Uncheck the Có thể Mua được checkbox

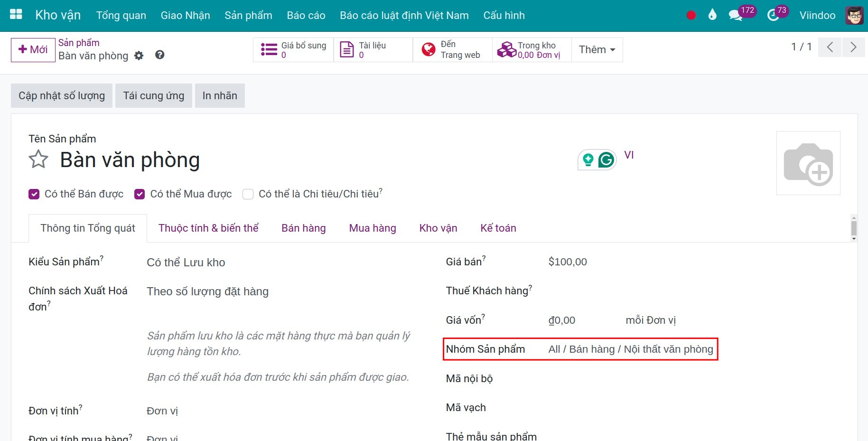(x=140, y=194)
